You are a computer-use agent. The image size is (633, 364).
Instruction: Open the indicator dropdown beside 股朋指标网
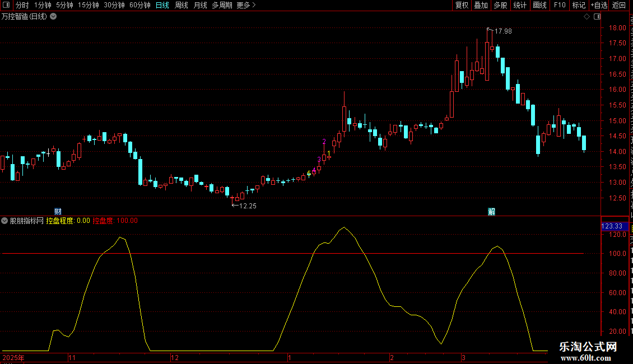tap(4, 221)
